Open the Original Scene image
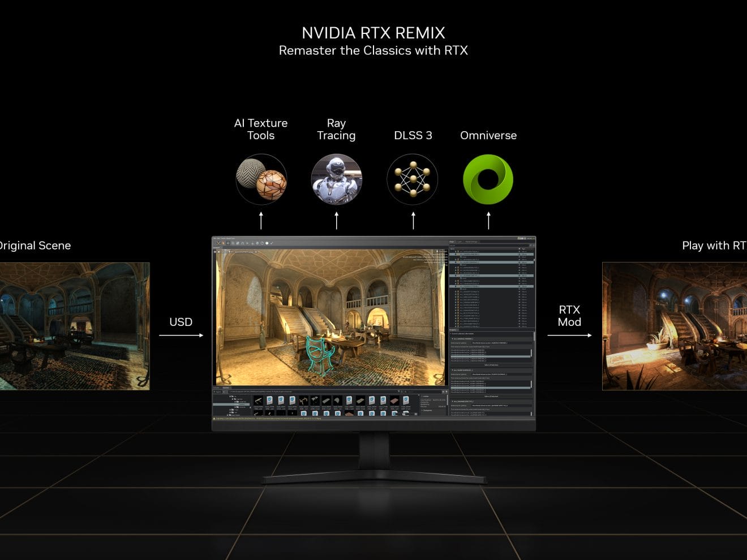This screenshot has width=747, height=560. click(75, 326)
